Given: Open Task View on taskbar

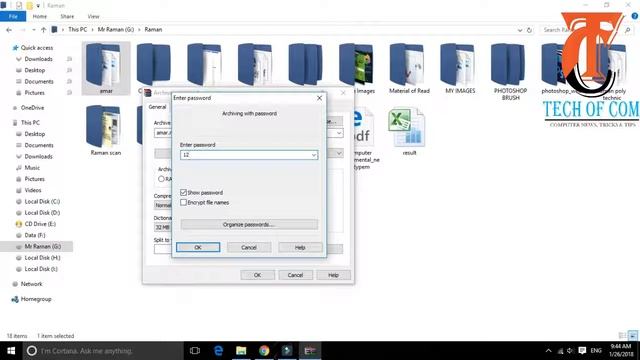Looking at the screenshot, I should [x=195, y=351].
